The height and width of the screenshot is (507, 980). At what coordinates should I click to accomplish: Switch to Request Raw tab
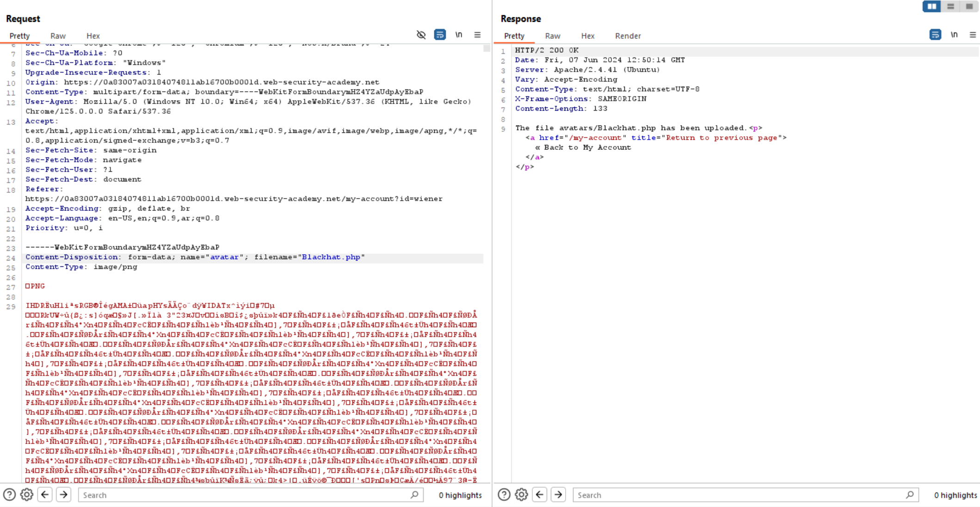[58, 36]
